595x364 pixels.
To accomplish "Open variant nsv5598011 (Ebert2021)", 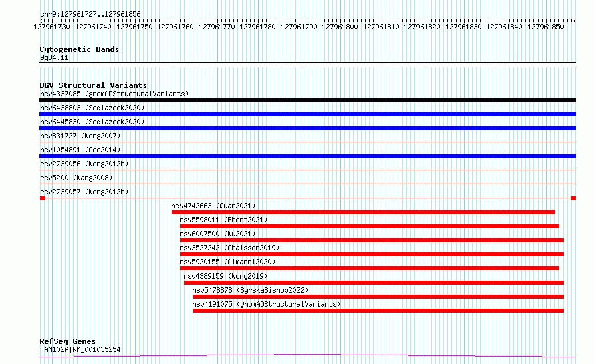I will (x=223, y=220).
